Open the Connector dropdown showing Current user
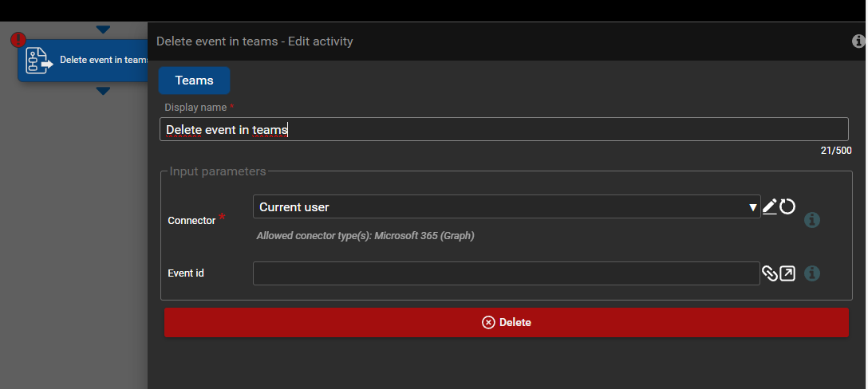 click(503, 207)
